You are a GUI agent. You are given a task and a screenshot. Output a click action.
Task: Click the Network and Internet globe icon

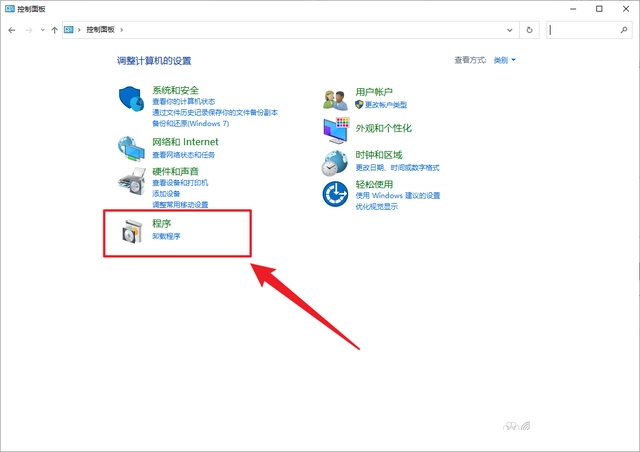(x=132, y=148)
